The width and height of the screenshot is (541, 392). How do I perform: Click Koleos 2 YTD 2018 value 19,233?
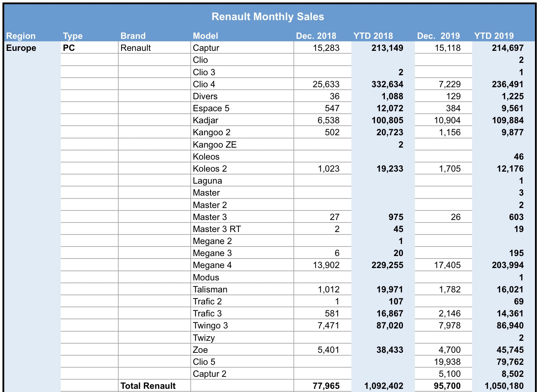tap(390, 168)
